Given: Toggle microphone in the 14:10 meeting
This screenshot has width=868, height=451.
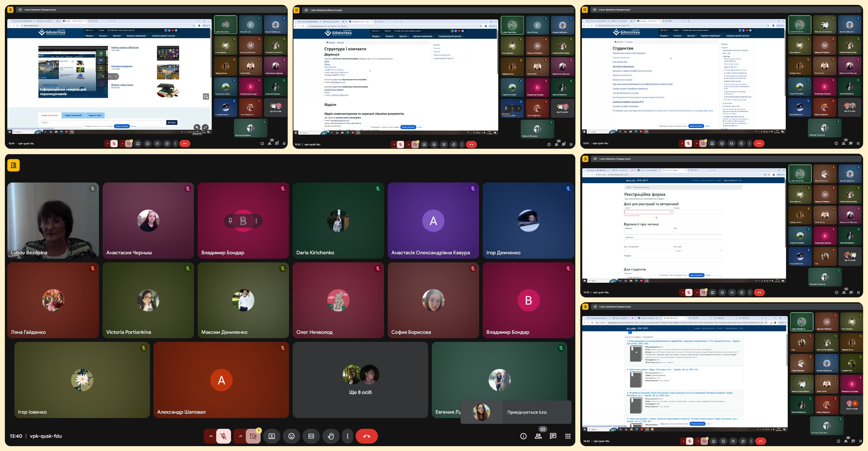Looking at the screenshot, I should point(688,292).
